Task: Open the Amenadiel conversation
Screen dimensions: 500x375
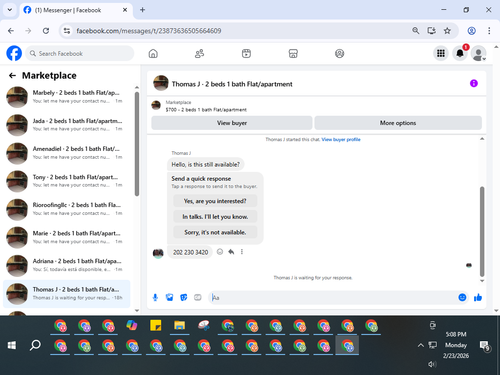Action: pyautogui.click(x=67, y=153)
